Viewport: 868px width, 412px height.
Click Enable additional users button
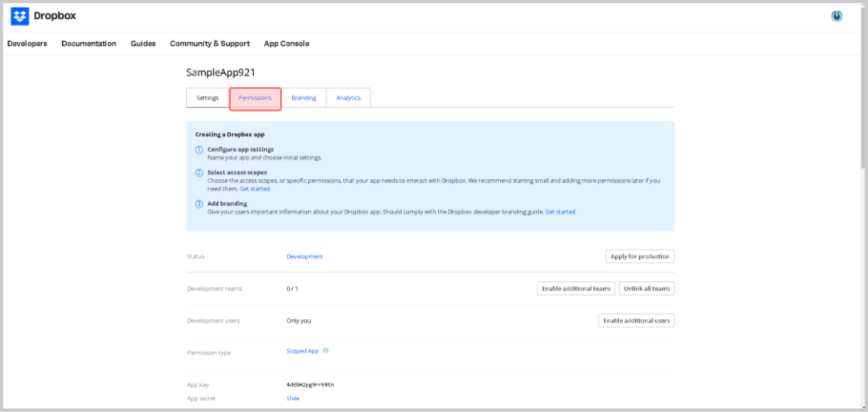coord(637,321)
